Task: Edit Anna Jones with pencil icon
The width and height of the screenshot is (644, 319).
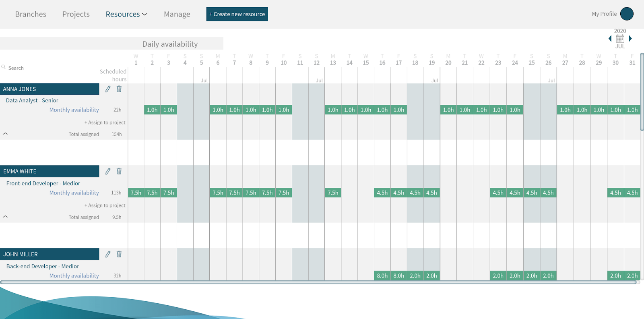Action: pos(108,89)
